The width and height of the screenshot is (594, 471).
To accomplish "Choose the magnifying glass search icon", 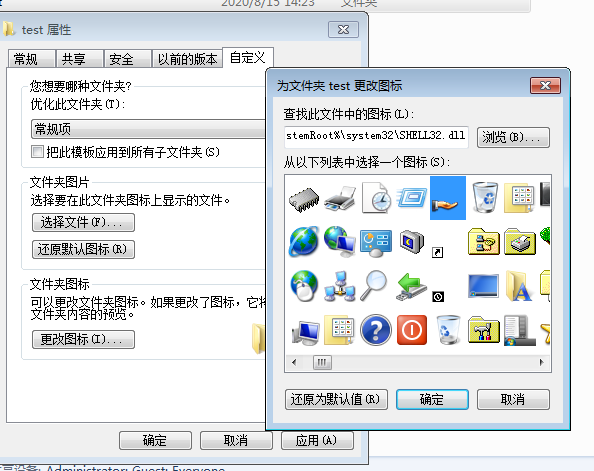I will (x=374, y=285).
